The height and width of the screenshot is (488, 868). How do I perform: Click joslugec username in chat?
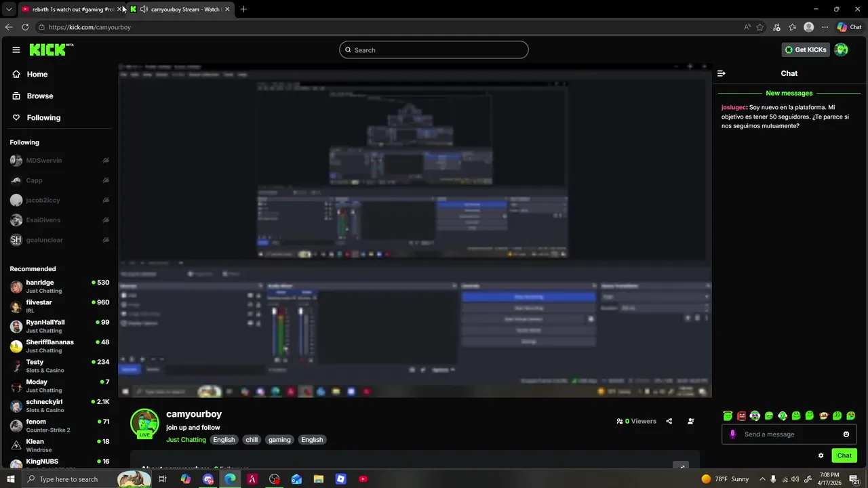coord(733,108)
